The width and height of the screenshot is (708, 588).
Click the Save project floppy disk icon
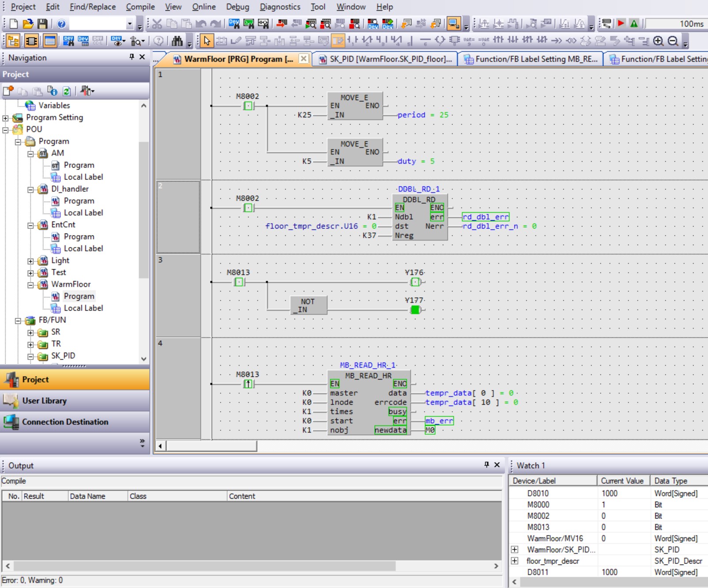[x=42, y=24]
